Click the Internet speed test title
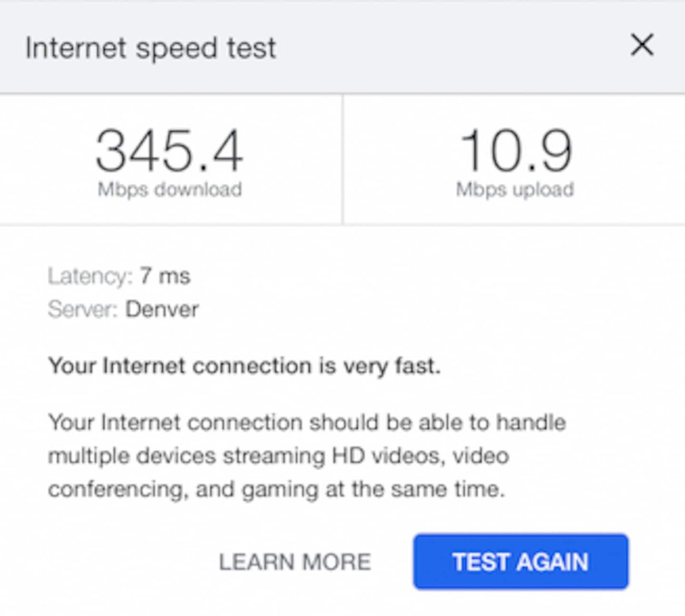The height and width of the screenshot is (616, 685). tap(151, 48)
